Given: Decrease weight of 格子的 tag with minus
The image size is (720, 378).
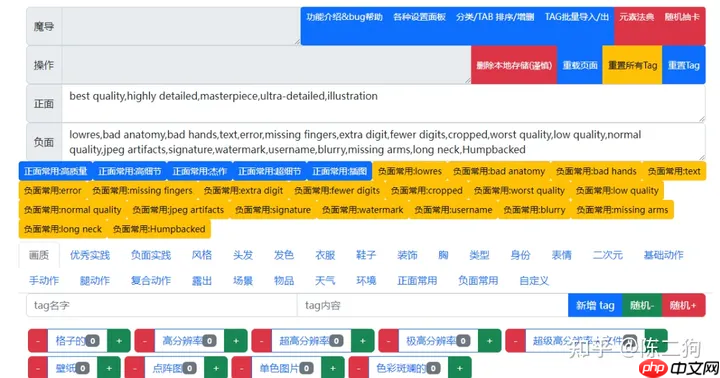Looking at the screenshot, I should pyautogui.click(x=38, y=341).
